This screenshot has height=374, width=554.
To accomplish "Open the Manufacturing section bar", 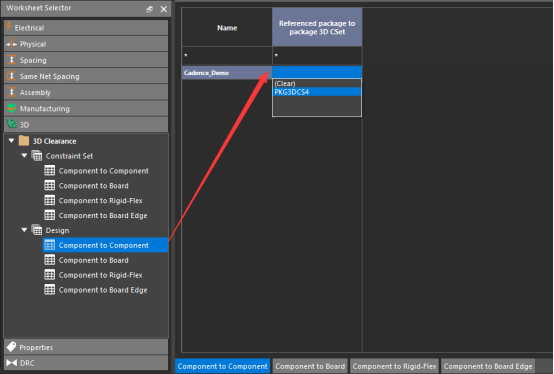I will click(x=86, y=108).
